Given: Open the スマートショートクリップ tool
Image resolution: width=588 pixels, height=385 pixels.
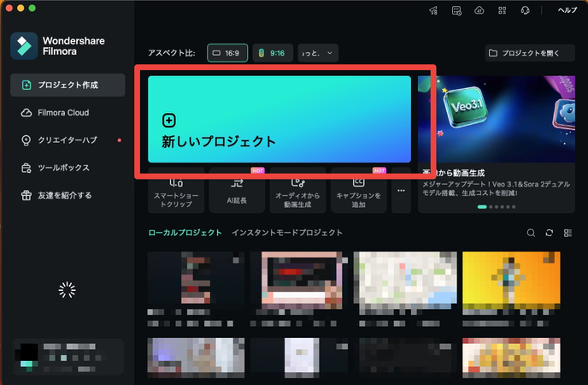Looking at the screenshot, I should coord(176,191).
